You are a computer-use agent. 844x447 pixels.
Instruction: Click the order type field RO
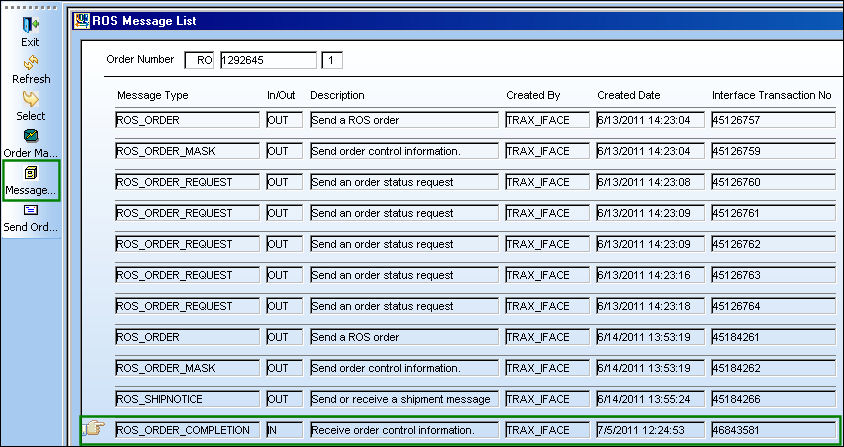(199, 60)
